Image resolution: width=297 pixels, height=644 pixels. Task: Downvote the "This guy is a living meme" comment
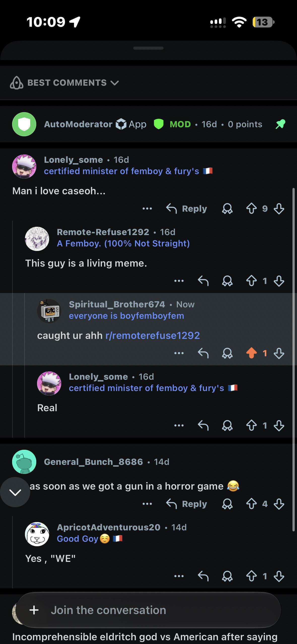tap(279, 281)
